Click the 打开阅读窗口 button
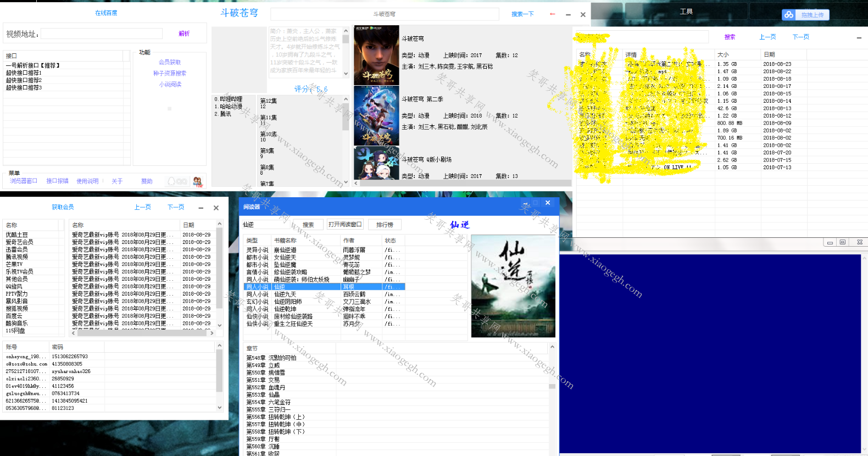Image resolution: width=868 pixels, height=456 pixels. coord(345,225)
